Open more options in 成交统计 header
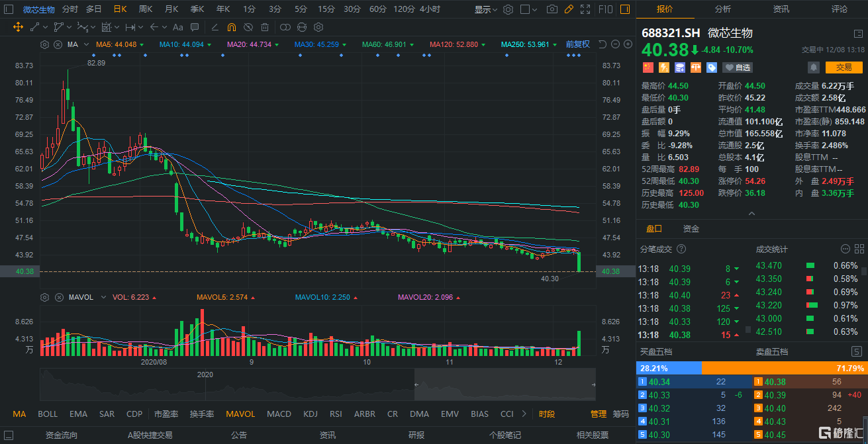 [x=845, y=249]
